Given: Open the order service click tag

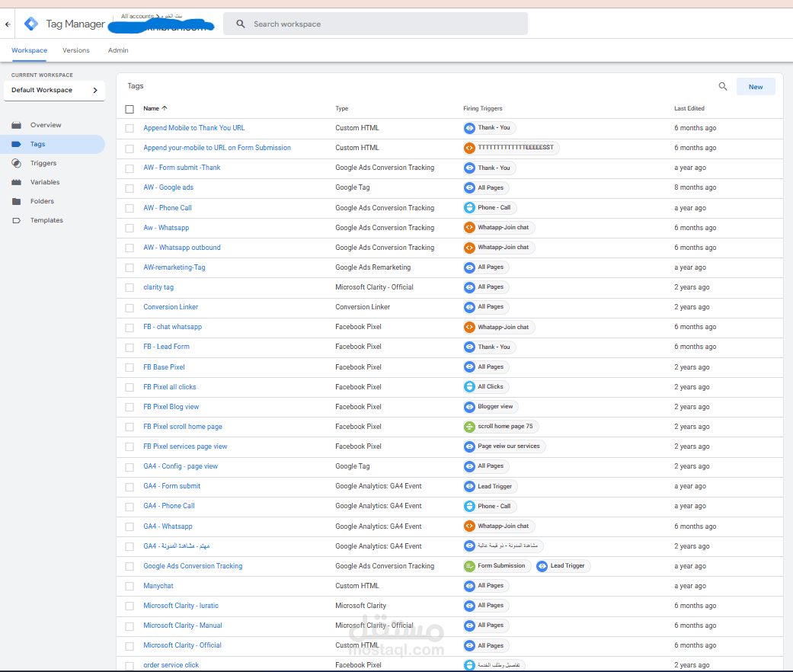Looking at the screenshot, I should tap(171, 665).
